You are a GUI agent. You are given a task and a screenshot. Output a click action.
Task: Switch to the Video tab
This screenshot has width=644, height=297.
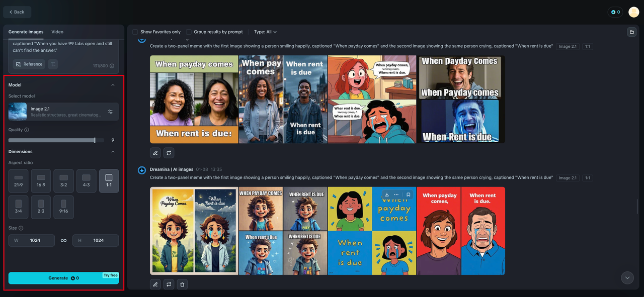tap(57, 32)
